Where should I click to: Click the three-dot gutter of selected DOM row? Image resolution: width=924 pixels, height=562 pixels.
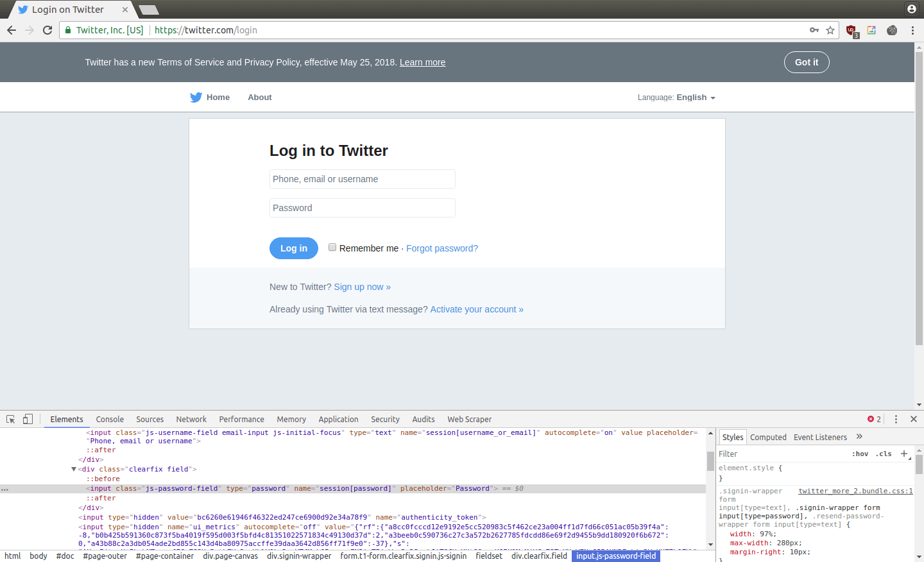[x=4, y=490]
